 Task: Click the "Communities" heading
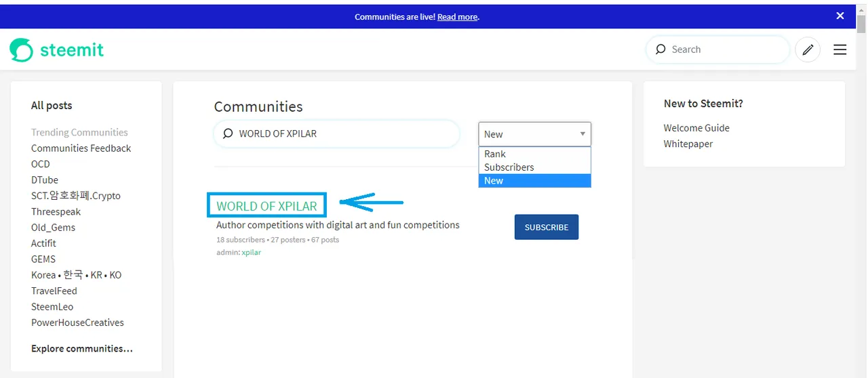coord(258,106)
